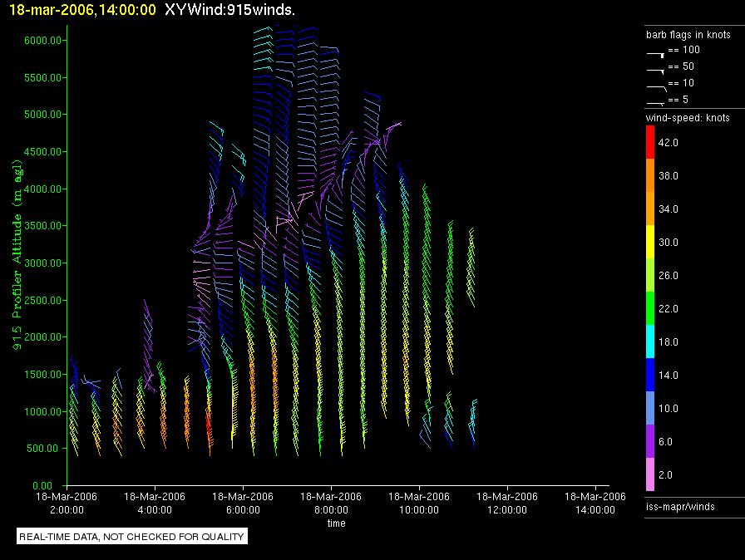Click the 100-knot barb flag legend symbol
The image size is (745, 560).
click(655, 53)
